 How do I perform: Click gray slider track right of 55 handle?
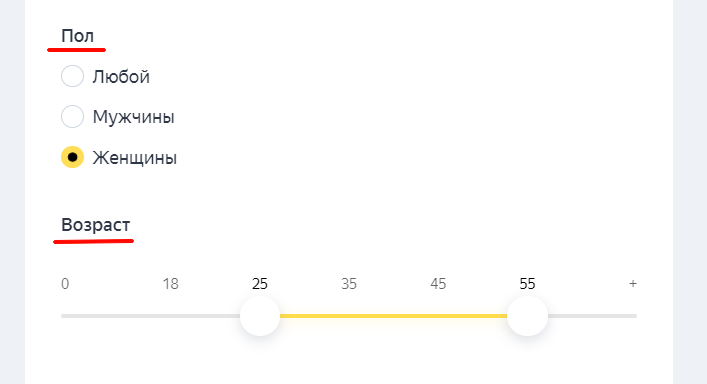[592, 316]
